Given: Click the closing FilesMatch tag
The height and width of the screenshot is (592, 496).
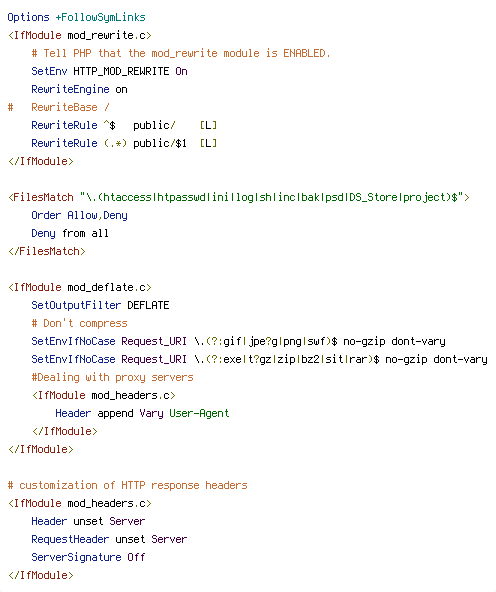Looking at the screenshot, I should pos(47,251).
